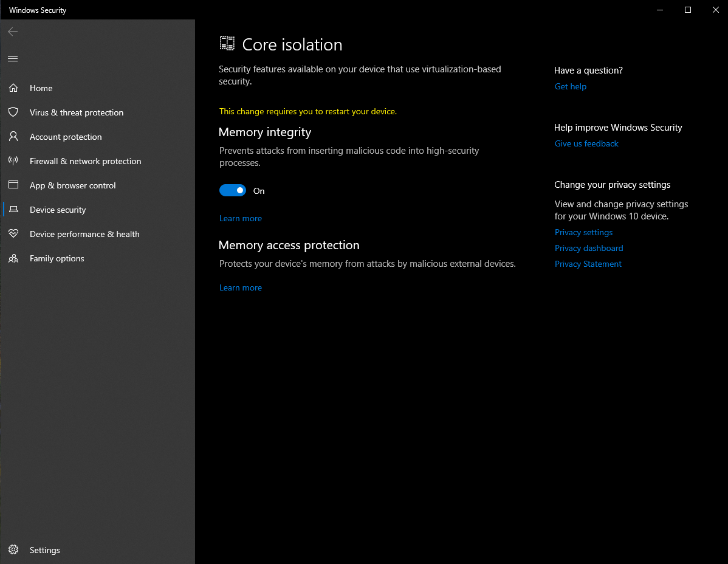
Task: Click the Settings gear icon
Action: 13,550
